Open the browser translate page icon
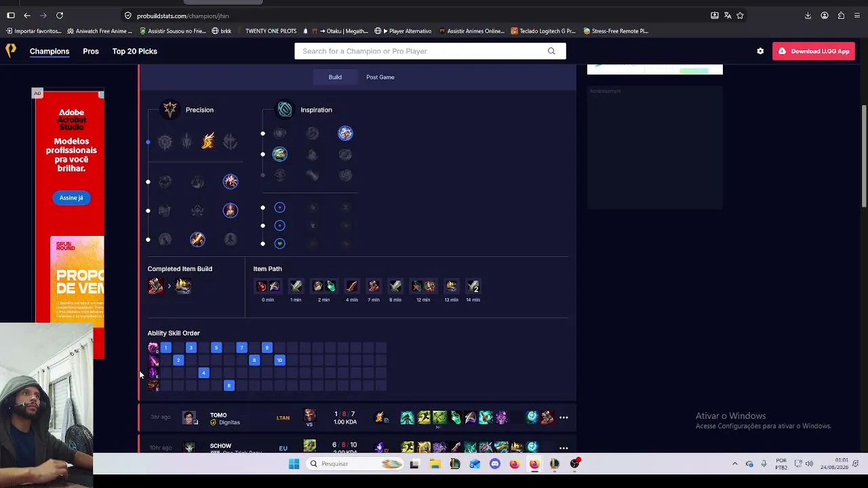This screenshot has width=868, height=488. click(x=728, y=16)
